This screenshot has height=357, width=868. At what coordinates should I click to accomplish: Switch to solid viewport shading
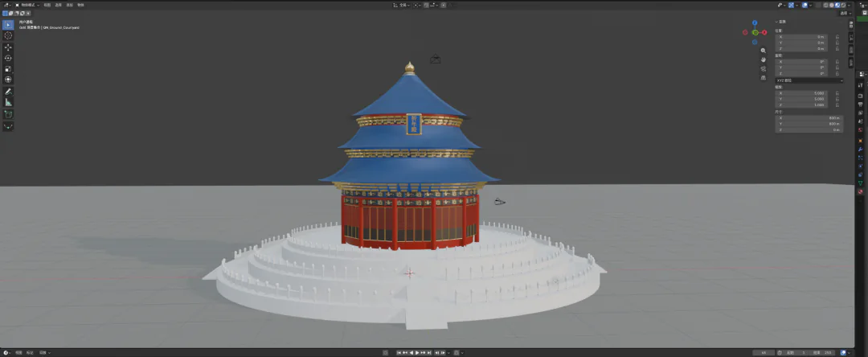tap(832, 5)
